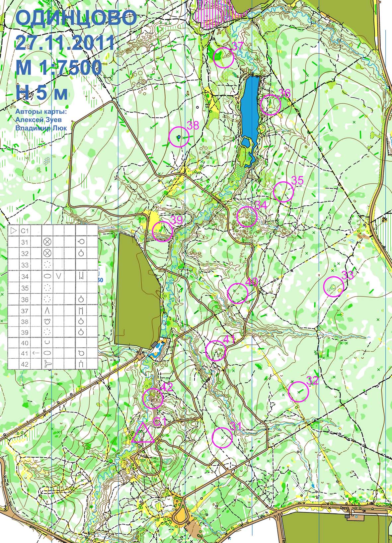Click the number 36 cell in the table
Image resolution: width=392 pixels, height=543 pixels.
25,299
